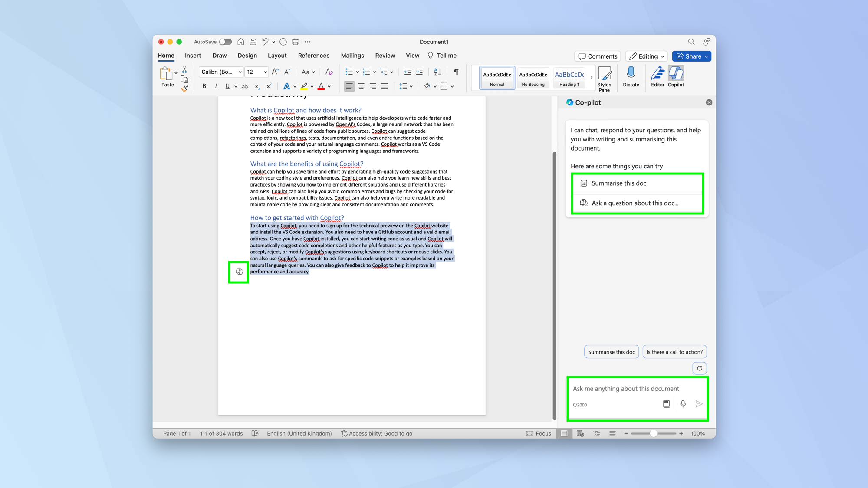Click the Dictate microphone icon
The height and width of the screenshot is (488, 868).
pyautogui.click(x=631, y=74)
